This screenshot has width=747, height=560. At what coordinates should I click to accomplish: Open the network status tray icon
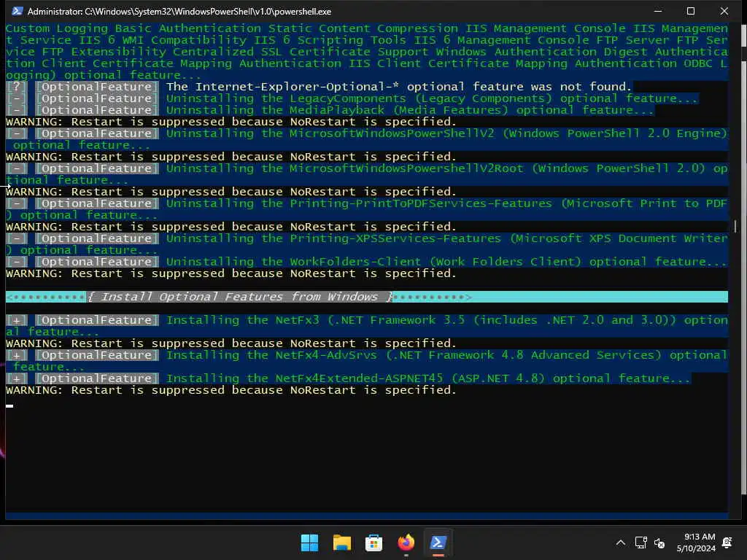coord(640,542)
